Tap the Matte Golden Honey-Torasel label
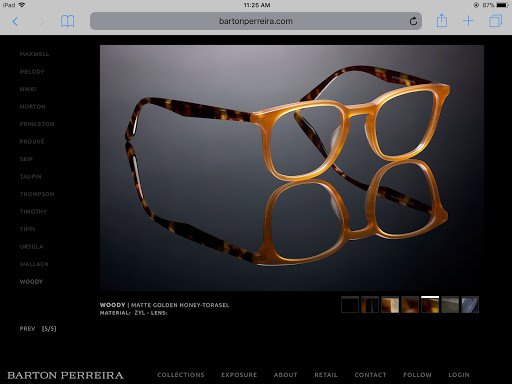Screen dimensions: 512x384 pyautogui.click(x=180, y=305)
